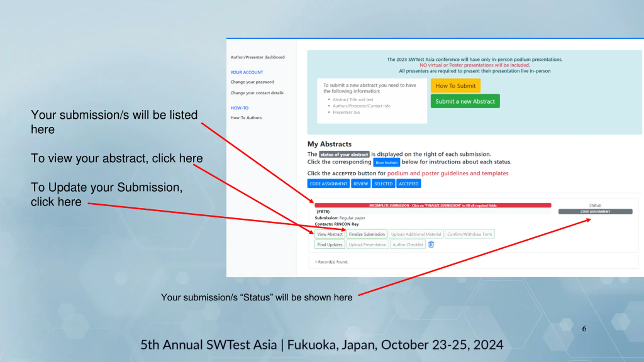Select the CODE ASSIGNMENT blue button
This screenshot has width=644, height=362.
click(x=328, y=184)
